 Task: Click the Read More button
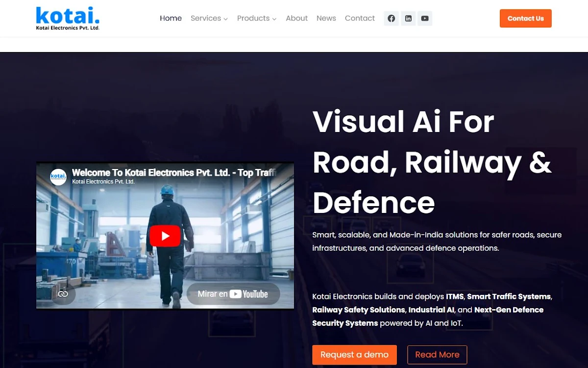coord(437,355)
